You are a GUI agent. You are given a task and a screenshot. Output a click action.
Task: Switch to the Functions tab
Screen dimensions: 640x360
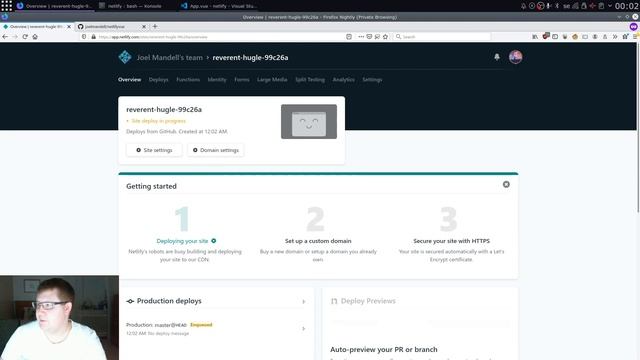point(188,80)
